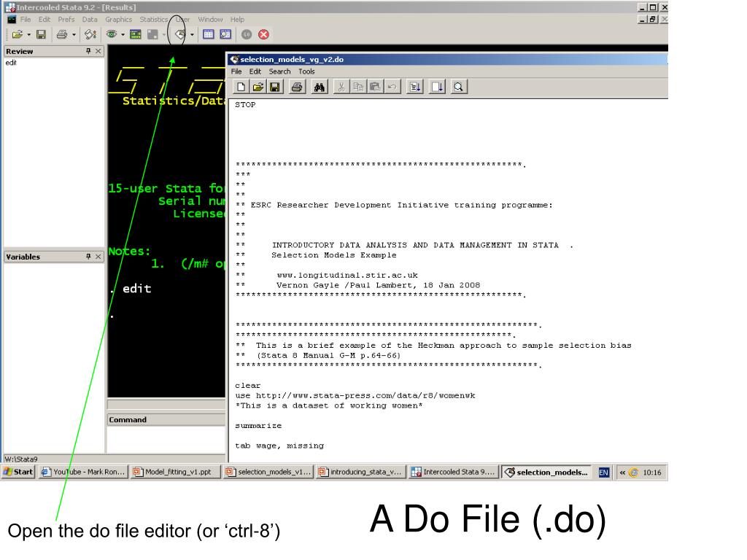The image size is (747, 560).
Task: Click the Run current file icon
Action: point(437,87)
